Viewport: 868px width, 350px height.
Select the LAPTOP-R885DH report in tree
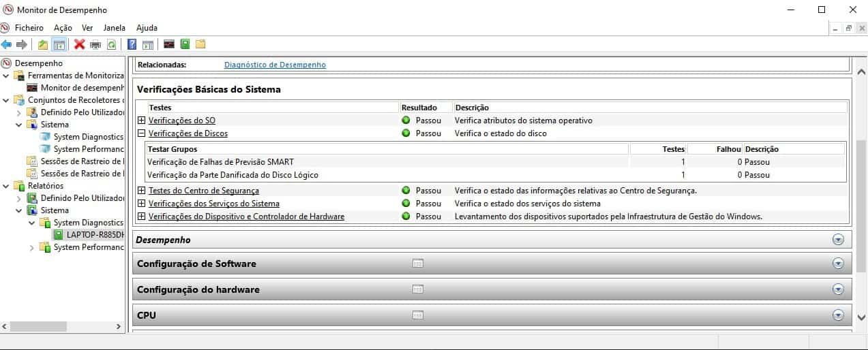pos(95,235)
